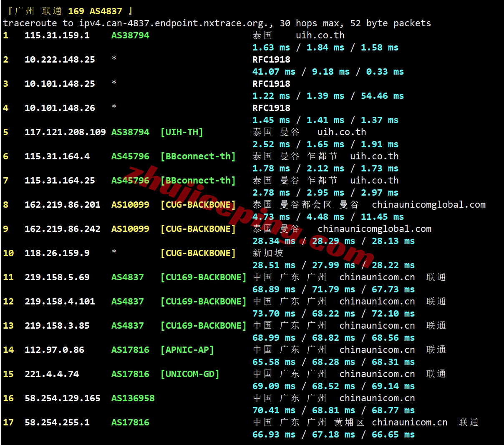Select the hostname ipv4.can-4837.endpoint.nxtrace.org.
The height and width of the screenshot is (445, 504).
(x=174, y=23)
